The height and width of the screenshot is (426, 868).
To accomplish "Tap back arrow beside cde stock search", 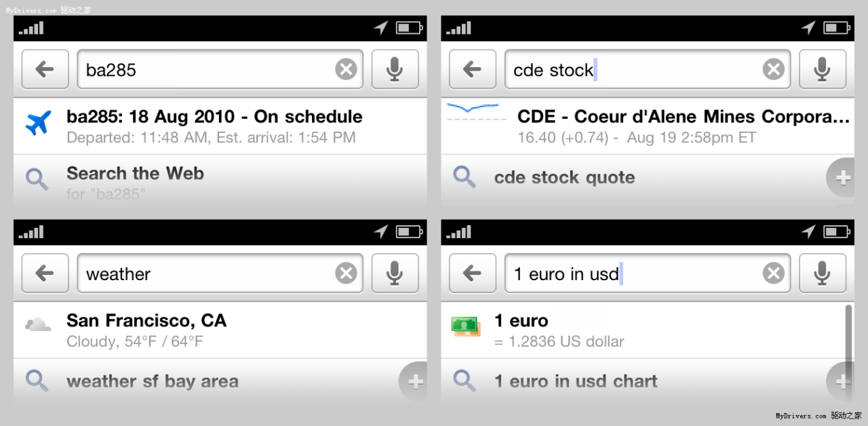I will (472, 69).
